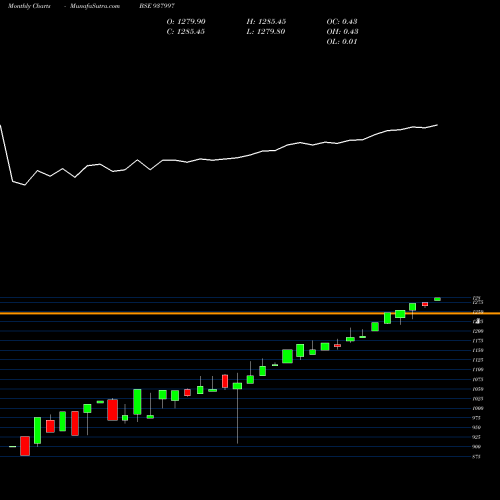Click the 1025 price axis label
Viewport: 500px width, 500px height.
click(x=478, y=399)
